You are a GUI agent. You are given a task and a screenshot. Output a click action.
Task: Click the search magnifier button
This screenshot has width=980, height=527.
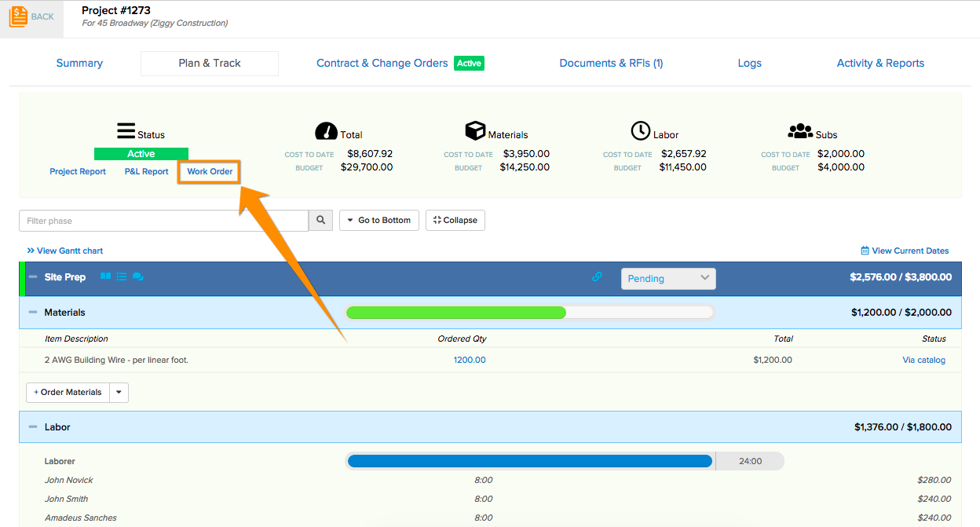pyautogui.click(x=320, y=221)
